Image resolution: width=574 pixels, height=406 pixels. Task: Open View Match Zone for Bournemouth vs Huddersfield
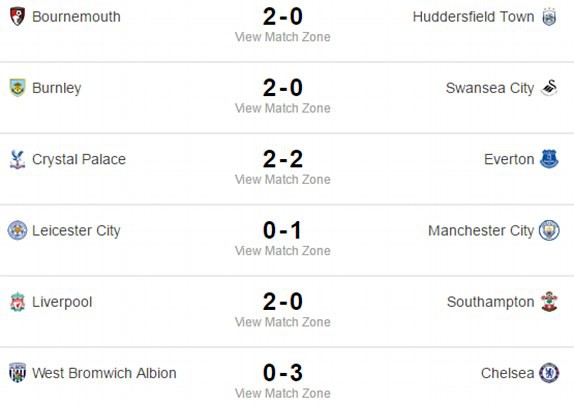(283, 37)
